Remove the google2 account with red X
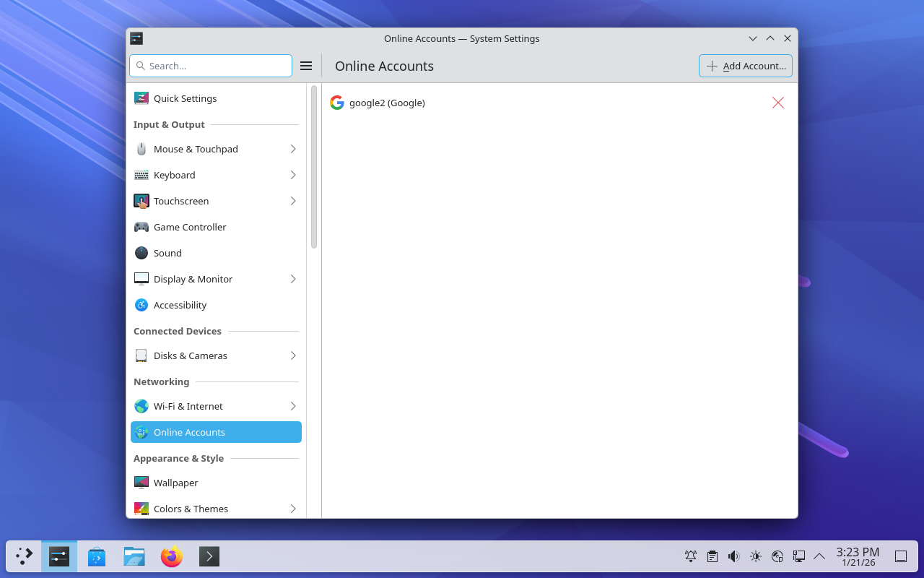The height and width of the screenshot is (578, 924). (x=777, y=103)
